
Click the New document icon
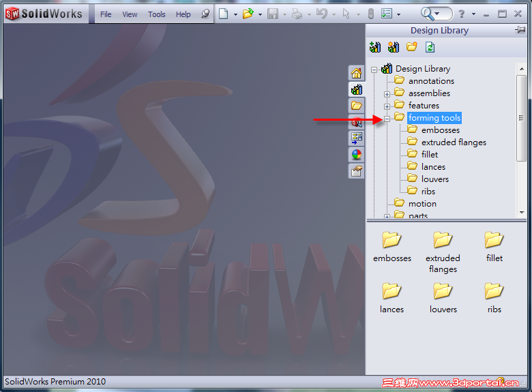(x=223, y=14)
